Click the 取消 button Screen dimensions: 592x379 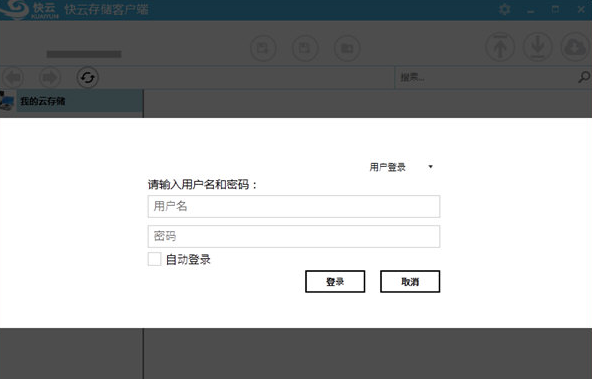pos(410,282)
